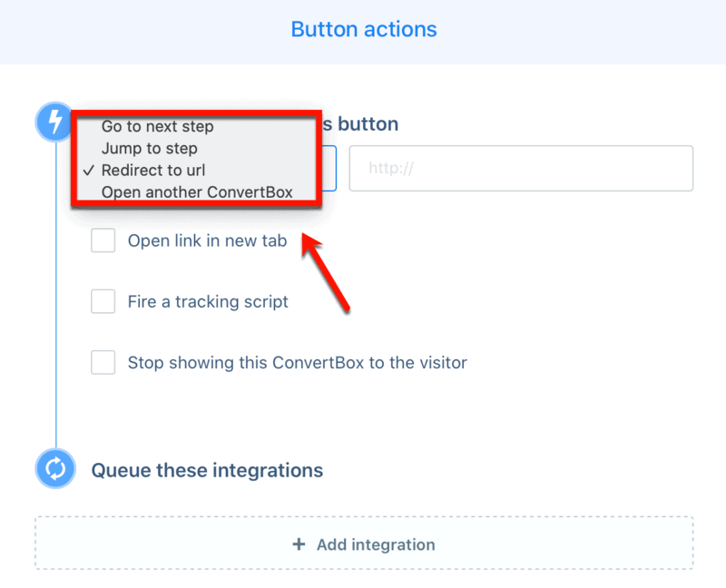Click the partially hidden step selector box

[x=331, y=168]
